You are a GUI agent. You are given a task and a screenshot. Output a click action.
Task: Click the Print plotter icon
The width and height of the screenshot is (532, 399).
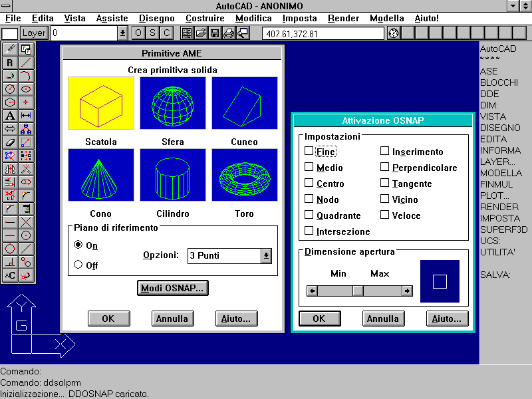(x=229, y=33)
